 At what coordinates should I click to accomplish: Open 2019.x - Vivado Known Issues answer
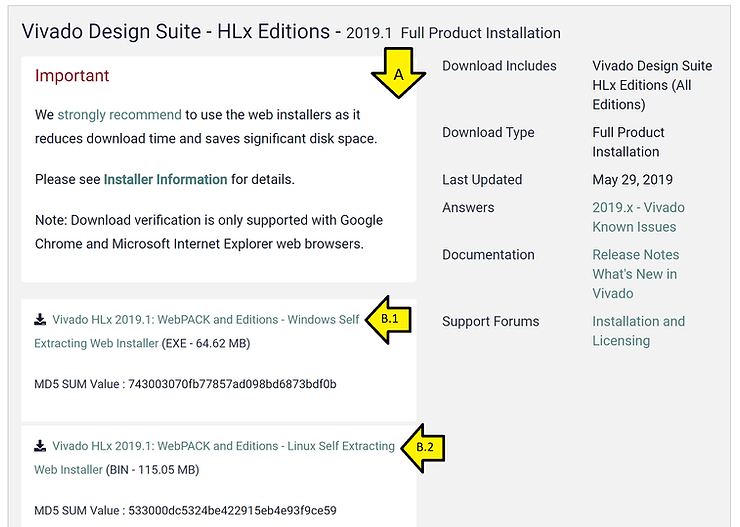638,217
